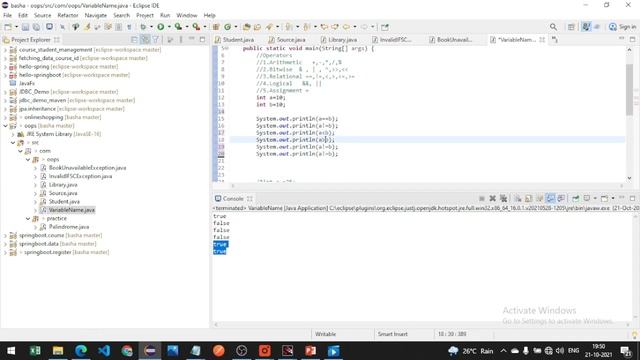Click the editor vertical scrollbar thumb

629,89
